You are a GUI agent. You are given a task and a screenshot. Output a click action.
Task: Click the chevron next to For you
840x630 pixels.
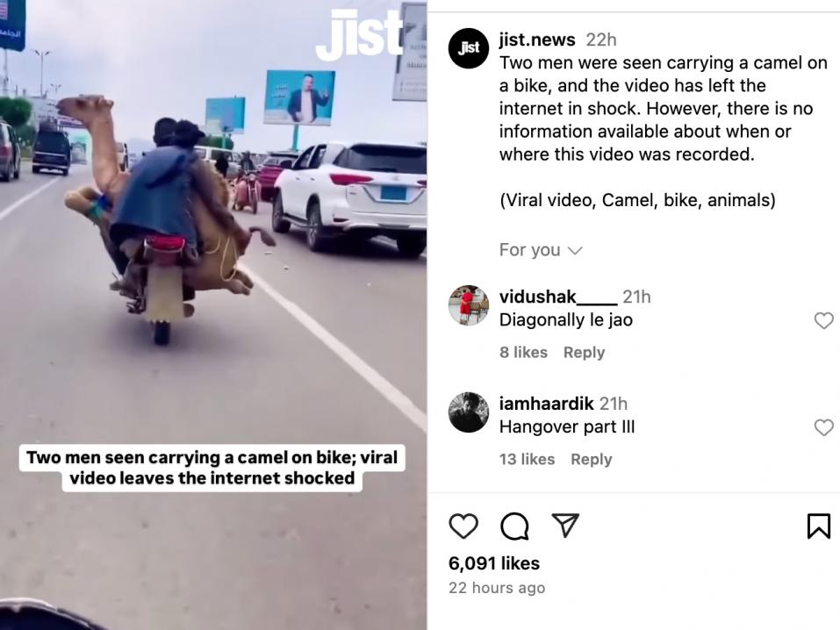(575, 251)
